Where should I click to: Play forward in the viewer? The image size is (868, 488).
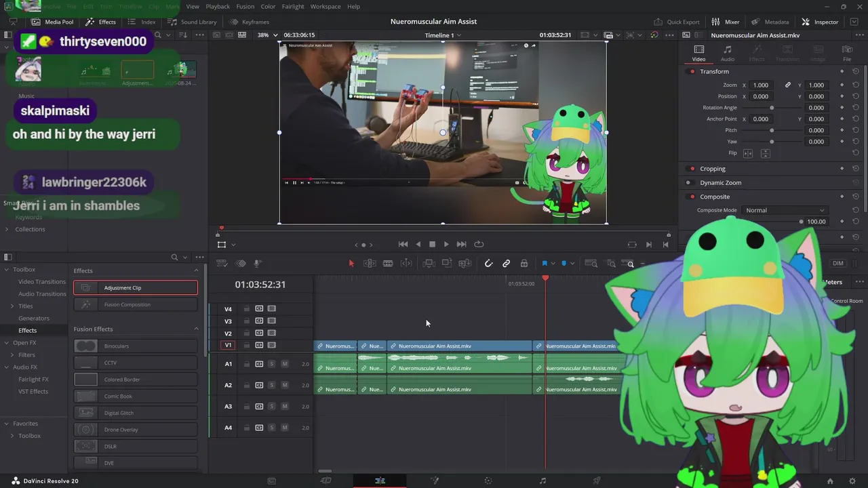point(446,244)
